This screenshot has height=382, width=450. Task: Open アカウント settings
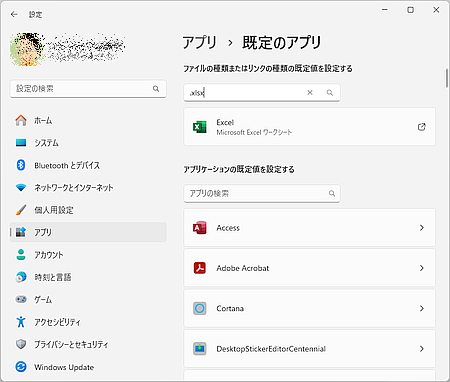(88, 255)
